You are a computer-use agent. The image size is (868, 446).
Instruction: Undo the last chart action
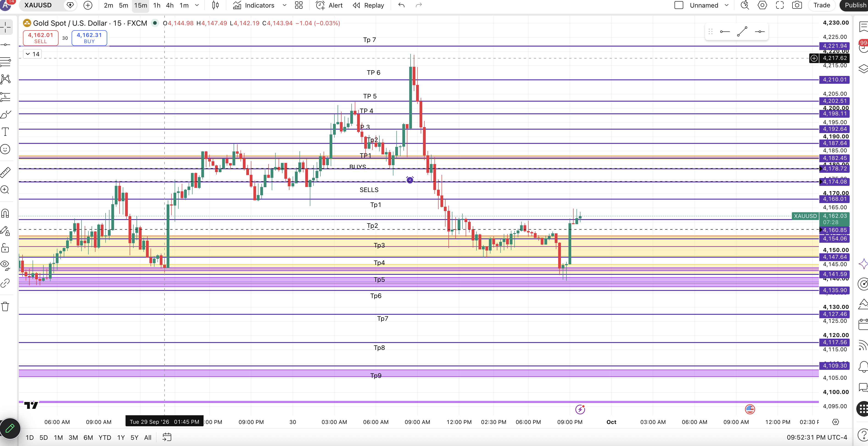[401, 5]
